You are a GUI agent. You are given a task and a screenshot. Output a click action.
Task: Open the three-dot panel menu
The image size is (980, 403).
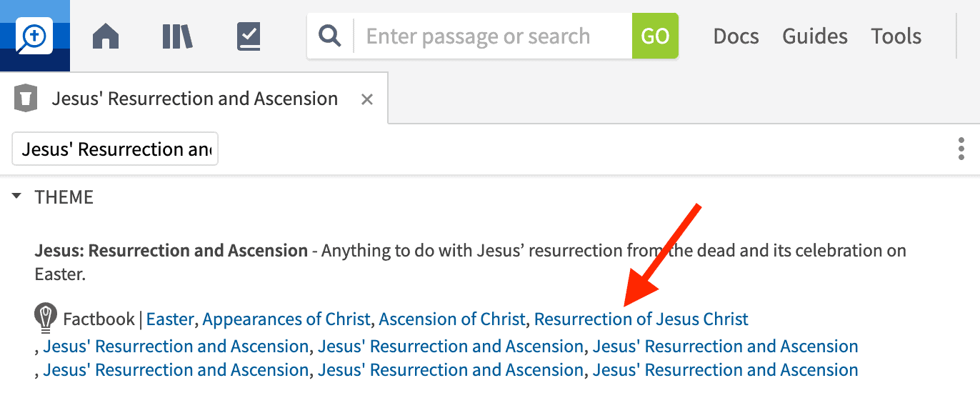(x=961, y=149)
